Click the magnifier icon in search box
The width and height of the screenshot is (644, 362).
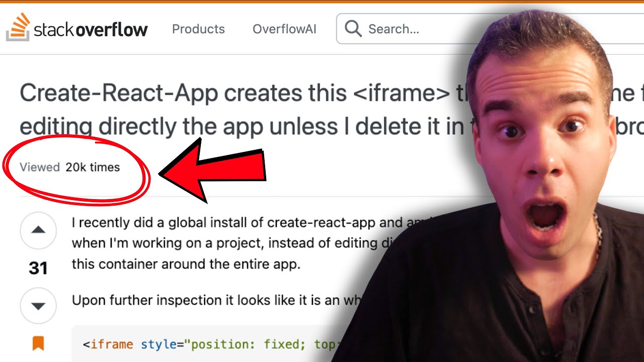coord(353,29)
